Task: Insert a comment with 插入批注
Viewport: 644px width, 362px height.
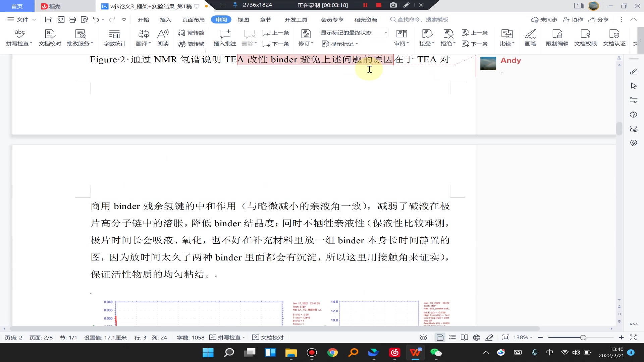Action: 225,38
